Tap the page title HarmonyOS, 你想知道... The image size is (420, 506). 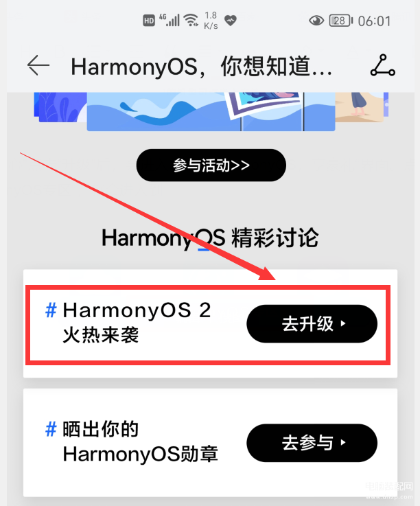[x=202, y=67]
